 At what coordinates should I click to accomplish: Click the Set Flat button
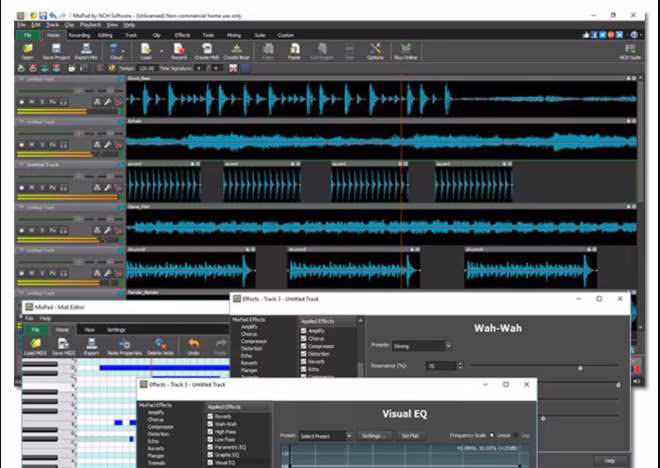[410, 436]
